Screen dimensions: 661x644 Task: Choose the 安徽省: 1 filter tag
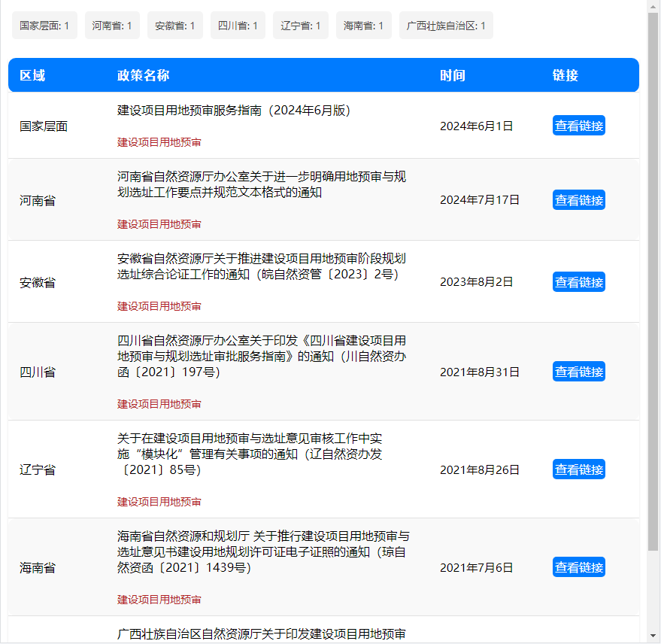point(175,26)
